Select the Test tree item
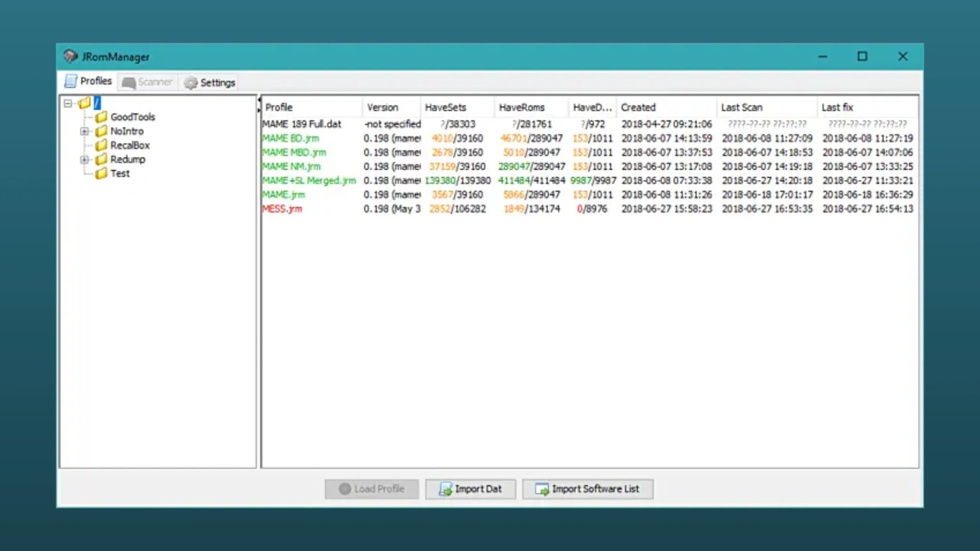980x551 pixels. click(120, 173)
